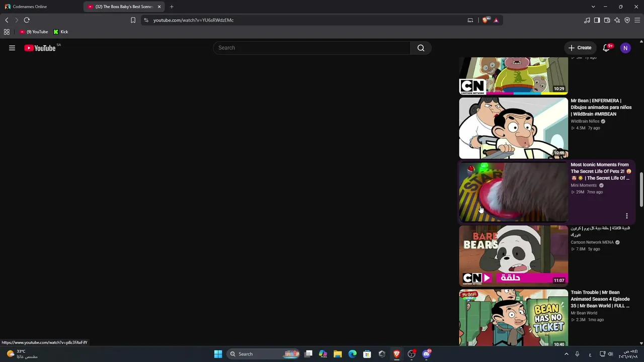Screen dimensions: 644x362
Task: Open the tab search dropdown arrow
Action: (593, 7)
